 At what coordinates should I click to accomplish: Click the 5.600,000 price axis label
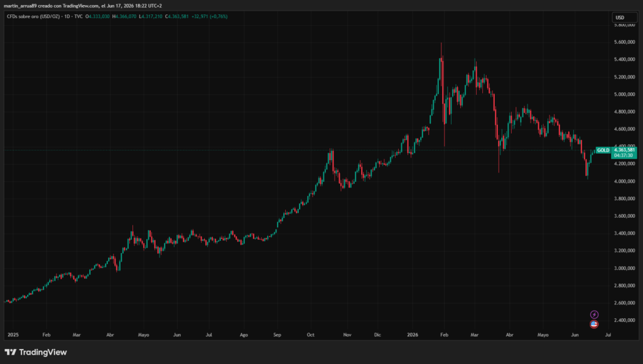point(624,42)
